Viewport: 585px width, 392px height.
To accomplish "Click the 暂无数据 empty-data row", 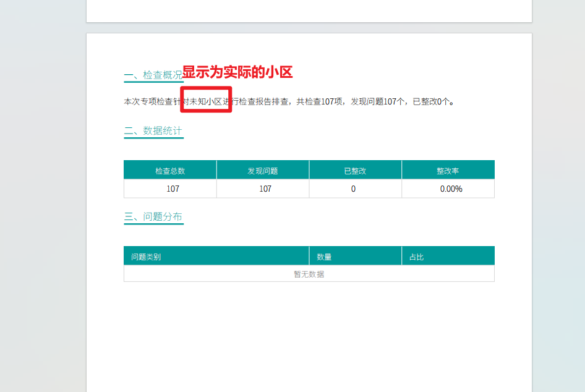I will (309, 273).
